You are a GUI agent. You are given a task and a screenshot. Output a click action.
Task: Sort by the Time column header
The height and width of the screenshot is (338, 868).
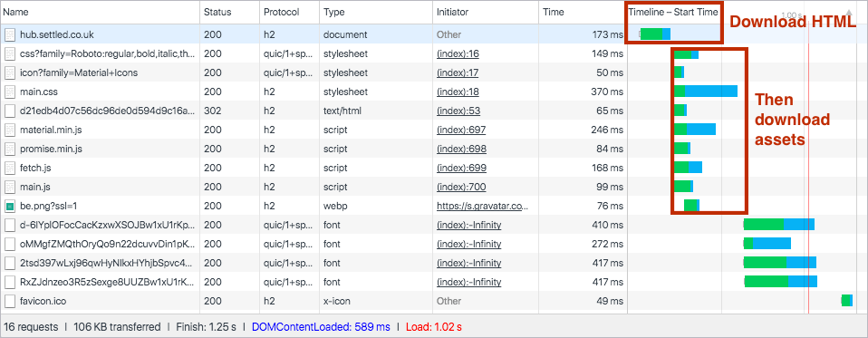tap(583, 12)
